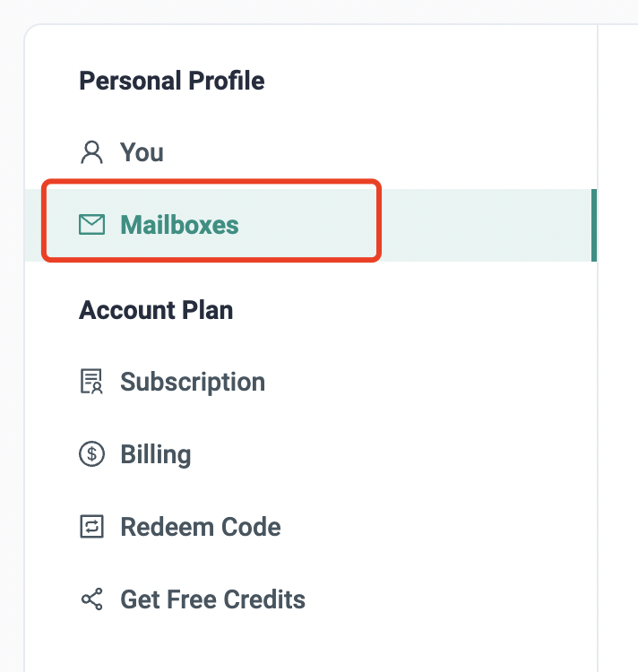
Task: Click the envelope icon for Mailboxes
Action: coord(91,224)
